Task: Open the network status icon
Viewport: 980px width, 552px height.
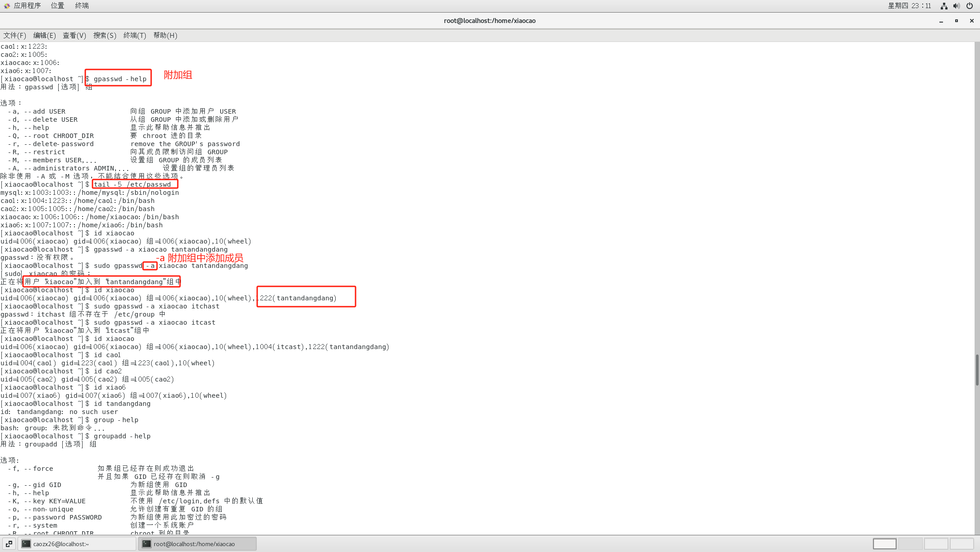Action: (x=944, y=6)
